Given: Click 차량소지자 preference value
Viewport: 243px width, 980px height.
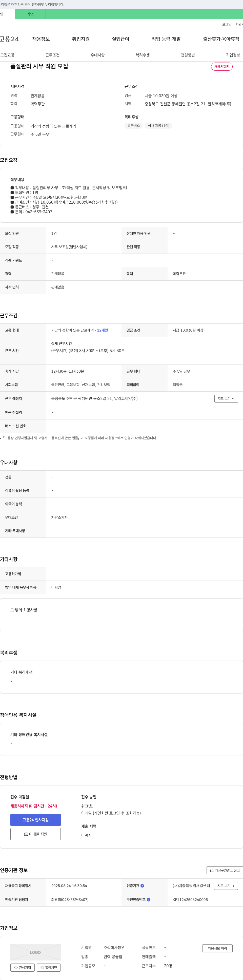Looking at the screenshot, I should [x=59, y=517].
